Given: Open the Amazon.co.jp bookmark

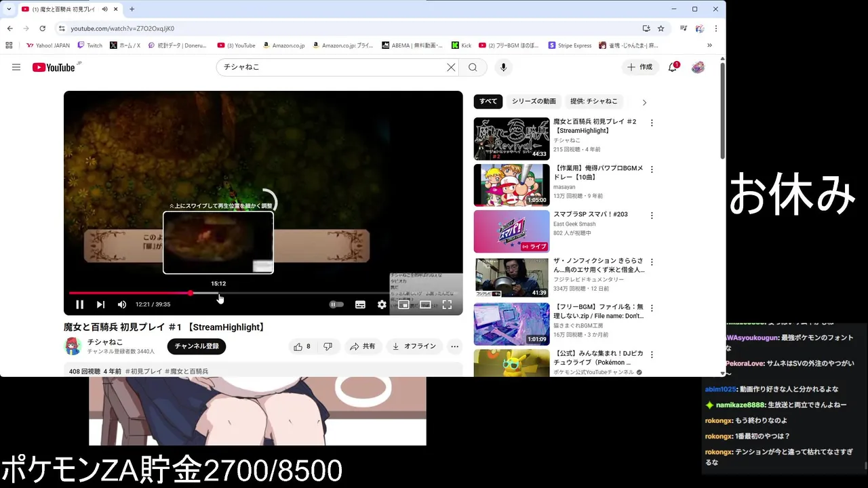Looking at the screenshot, I should 283,45.
